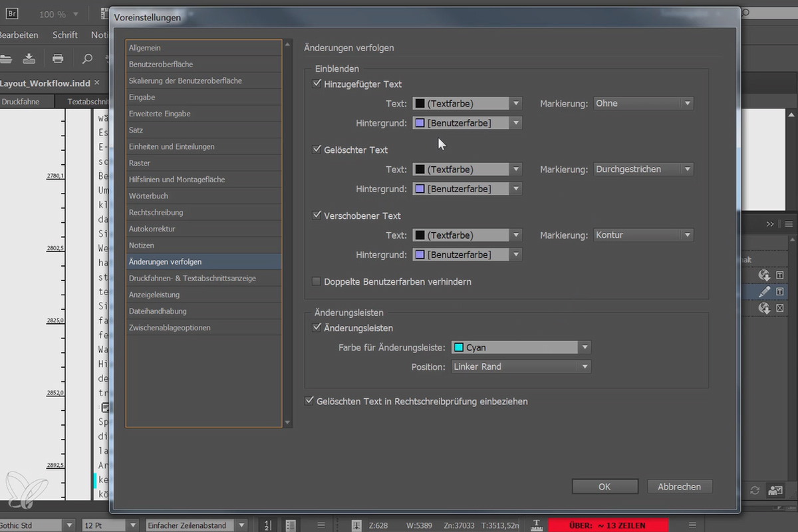This screenshot has height=532, width=798.
Task: Uncheck Gelöschter Text
Action: (317, 149)
